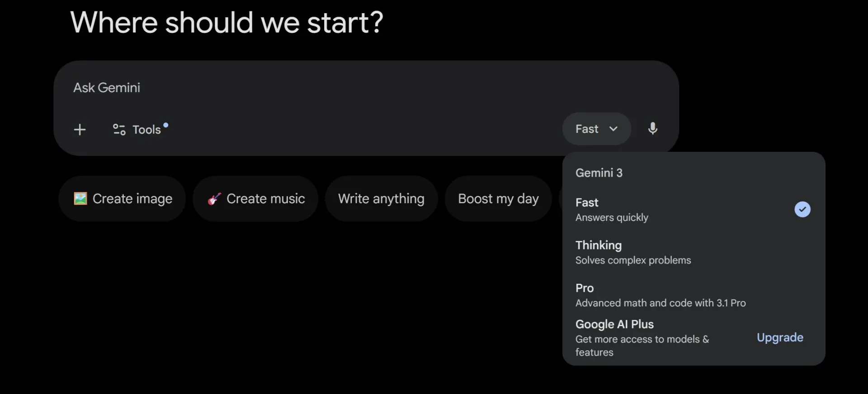Select the Pro model option
This screenshot has height=394, width=868.
[693, 295]
